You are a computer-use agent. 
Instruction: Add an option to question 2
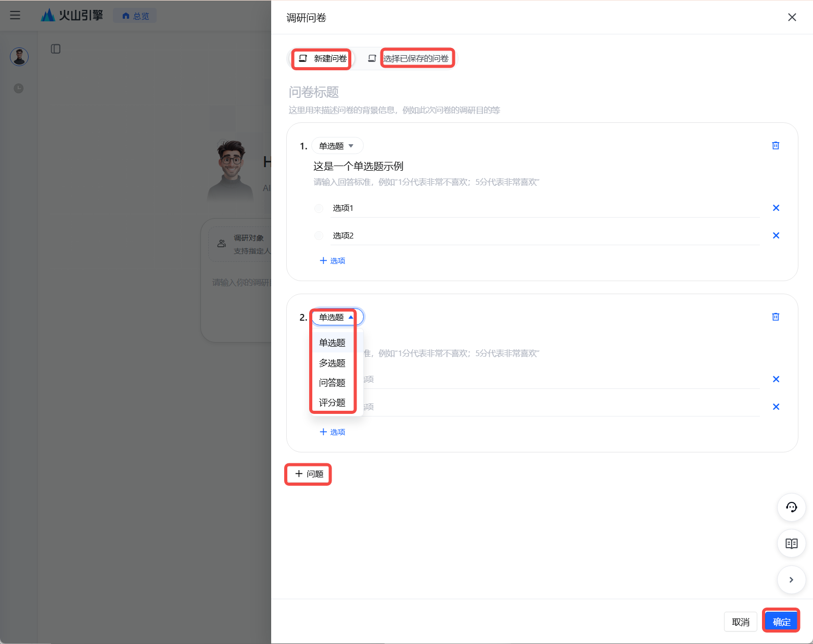tap(332, 432)
